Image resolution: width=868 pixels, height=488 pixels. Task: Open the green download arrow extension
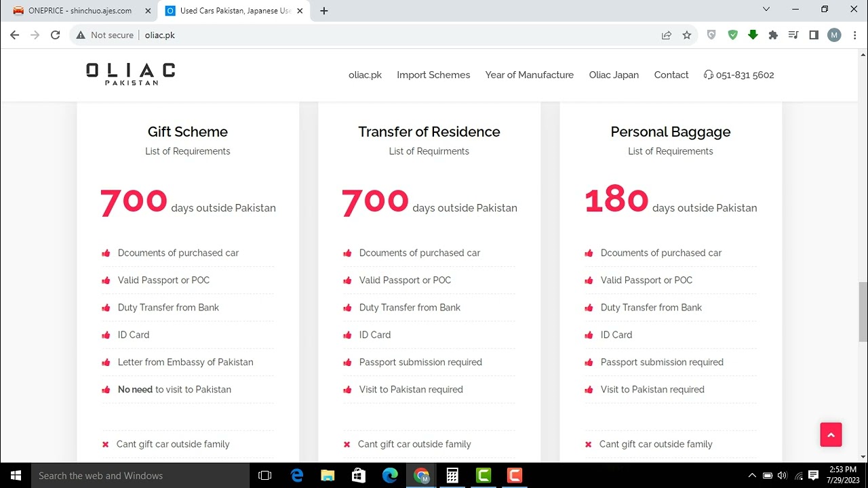pos(753,35)
